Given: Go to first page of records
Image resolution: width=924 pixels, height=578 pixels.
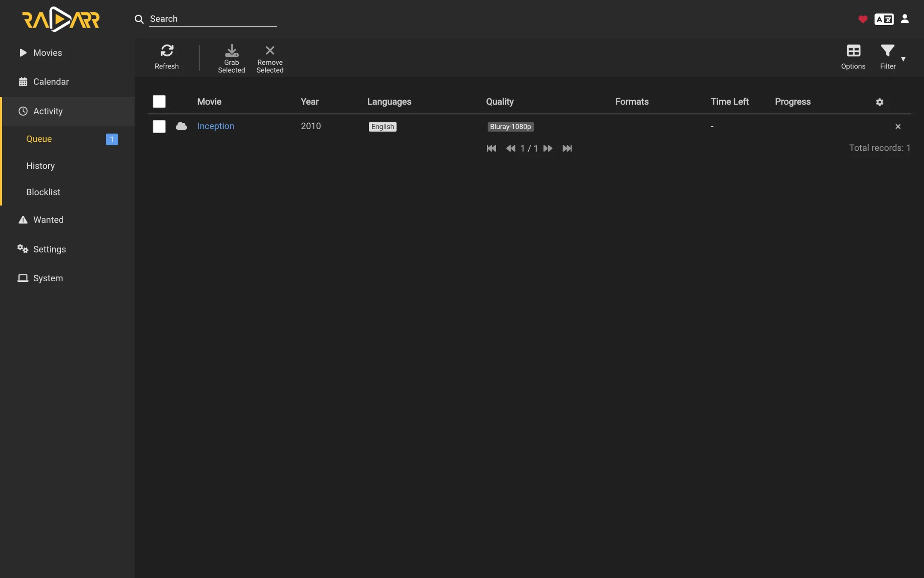Looking at the screenshot, I should pos(492,149).
